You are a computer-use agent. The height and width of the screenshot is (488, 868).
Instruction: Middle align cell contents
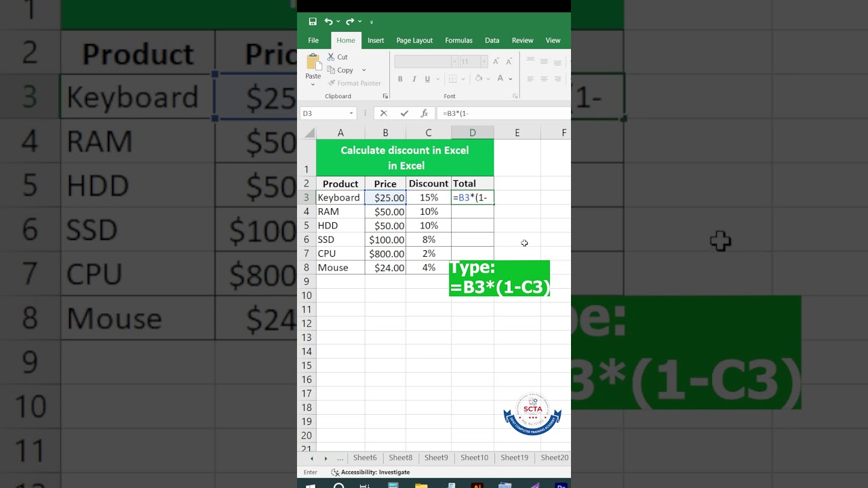coord(544,61)
